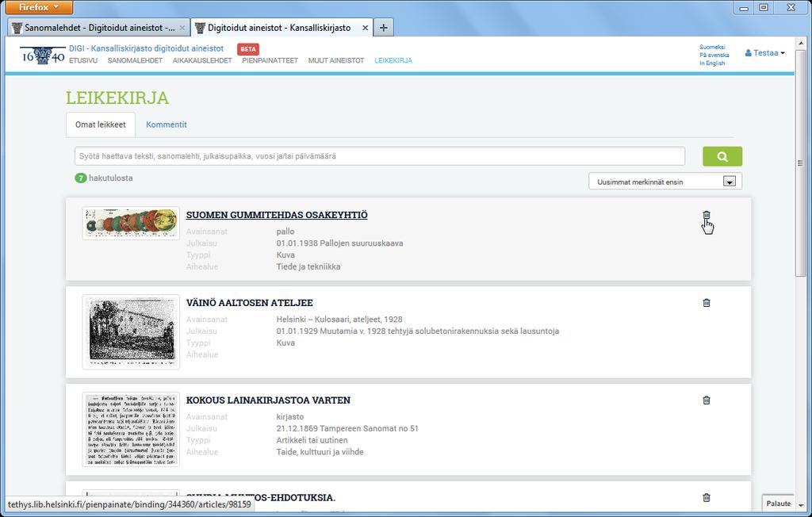The image size is (812, 517).
Task: Open the Uusimmat merkinnät ensin sort dropdown
Action: [x=665, y=182]
